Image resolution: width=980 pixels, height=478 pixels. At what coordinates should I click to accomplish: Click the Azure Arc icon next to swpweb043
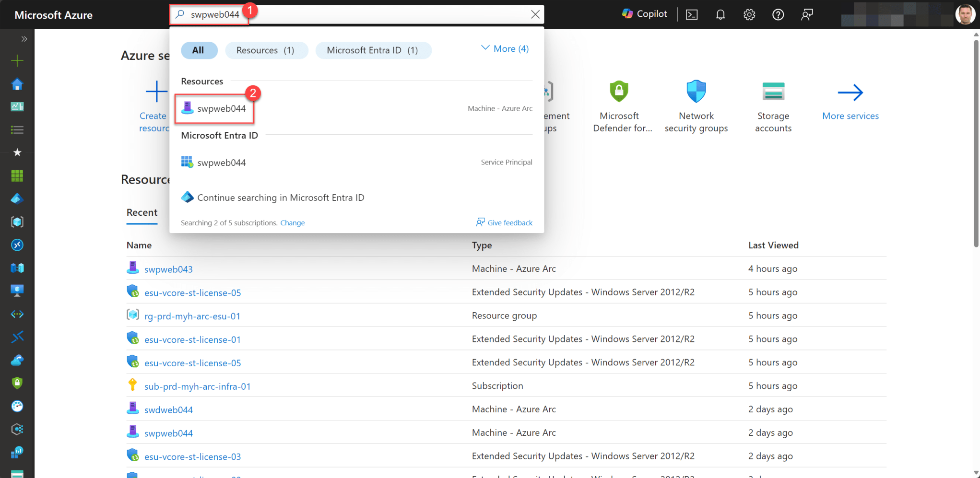(132, 268)
